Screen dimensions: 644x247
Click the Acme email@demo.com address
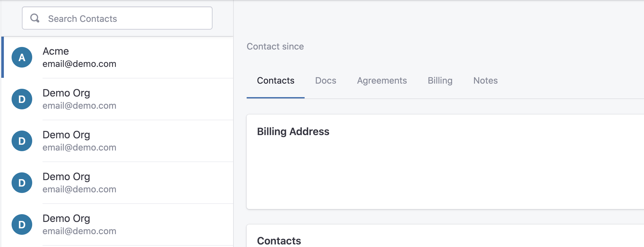79,64
